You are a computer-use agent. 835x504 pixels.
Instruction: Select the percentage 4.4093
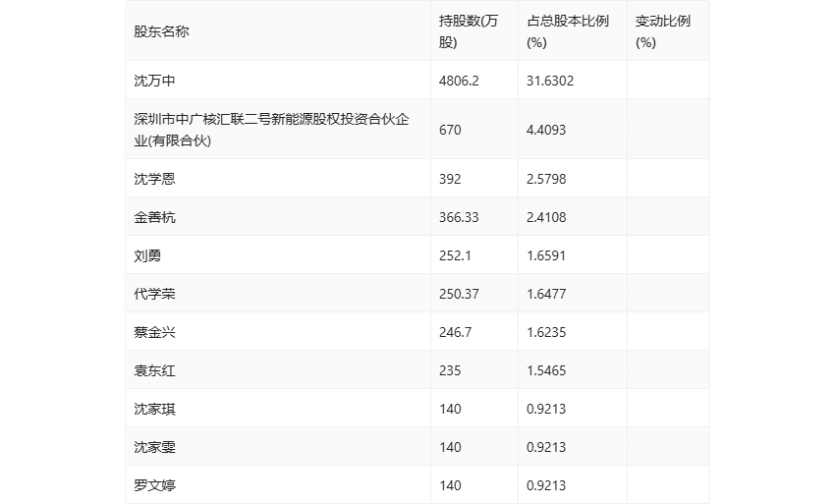pyautogui.click(x=546, y=130)
